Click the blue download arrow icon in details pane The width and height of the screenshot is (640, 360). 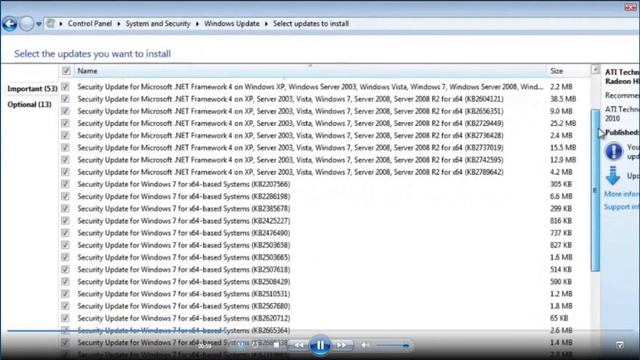[x=613, y=176]
